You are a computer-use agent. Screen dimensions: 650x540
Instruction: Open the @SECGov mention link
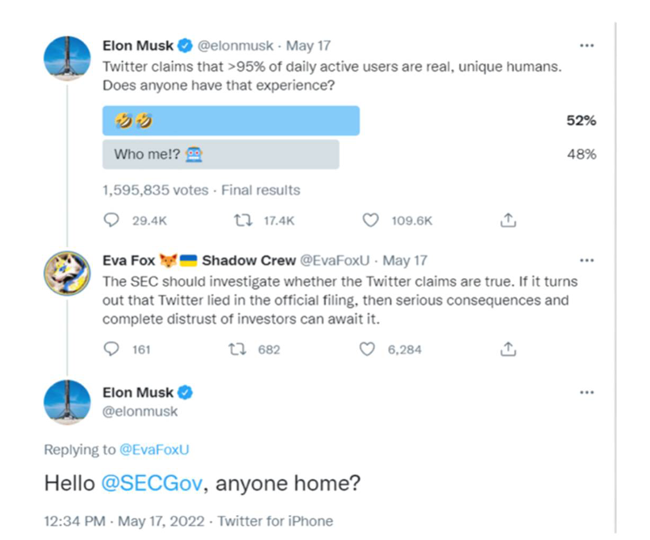(152, 482)
